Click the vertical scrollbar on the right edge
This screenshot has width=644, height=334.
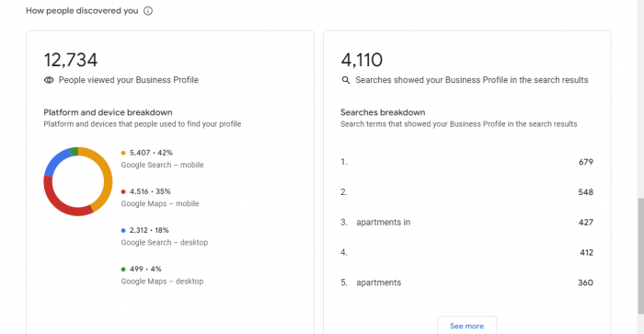tap(640, 256)
